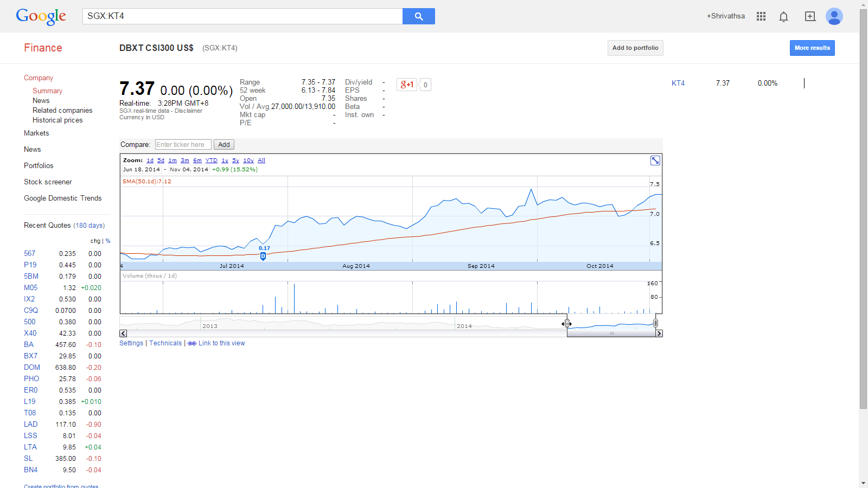Click the Add compare button
The width and height of the screenshot is (868, 488).
(224, 145)
